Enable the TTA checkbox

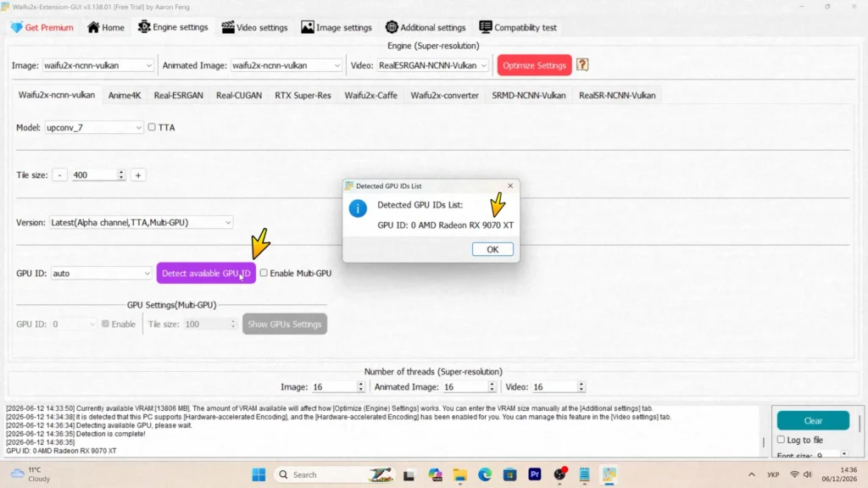pos(152,127)
